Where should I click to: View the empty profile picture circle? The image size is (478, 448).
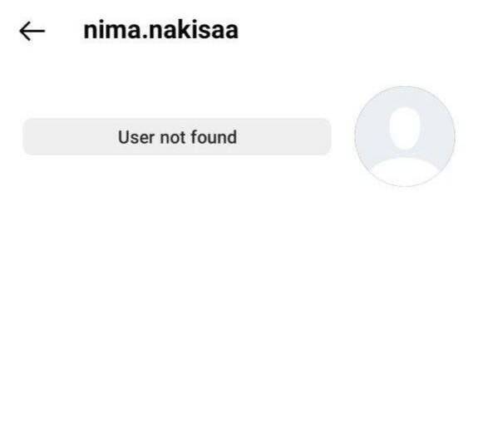(405, 136)
